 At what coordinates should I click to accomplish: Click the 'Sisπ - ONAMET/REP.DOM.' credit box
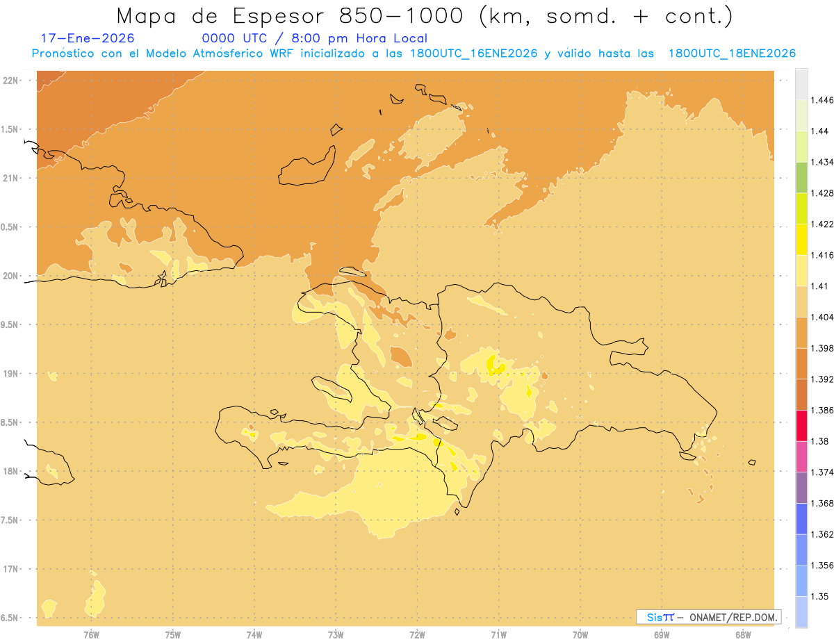coord(708,617)
